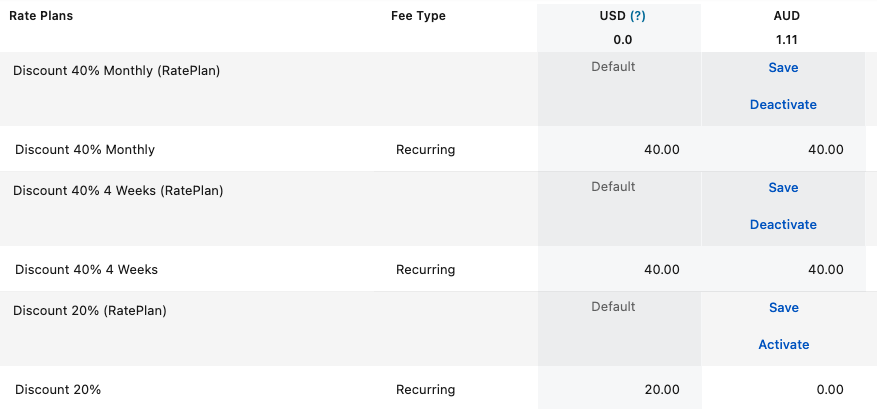The image size is (877, 409).
Task: Click the AUD column header
Action: pyautogui.click(x=787, y=16)
